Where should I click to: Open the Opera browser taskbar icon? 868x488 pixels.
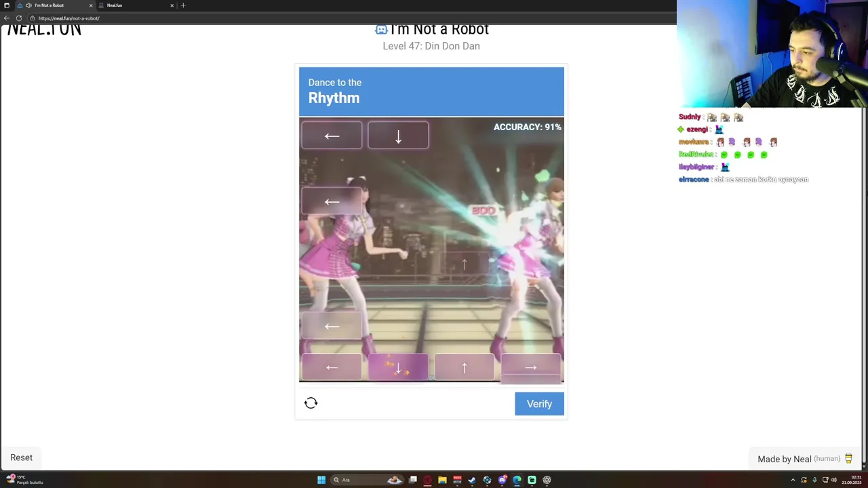point(427,480)
